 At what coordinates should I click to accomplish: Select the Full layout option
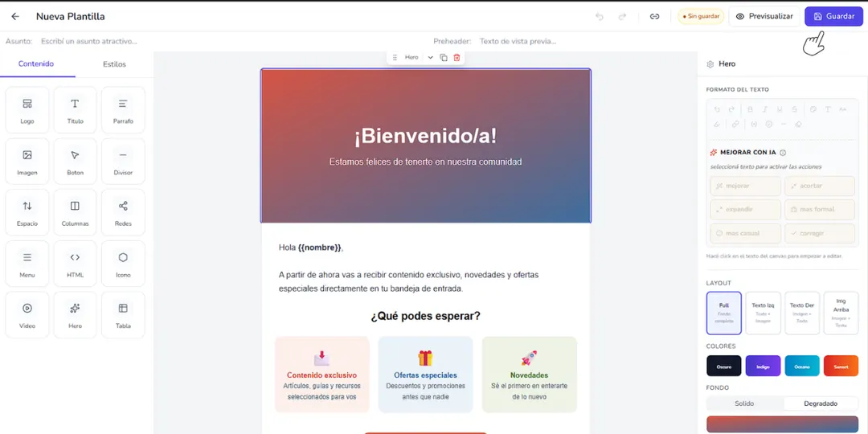click(x=724, y=313)
